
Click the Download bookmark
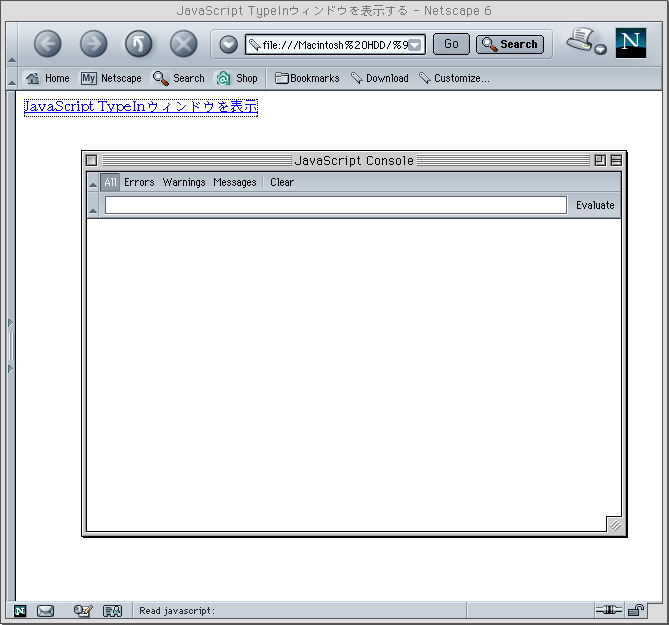pos(380,78)
